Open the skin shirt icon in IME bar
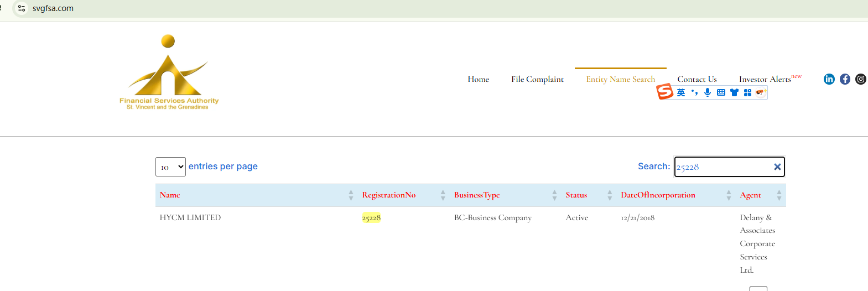The height and width of the screenshot is (291, 868). [734, 92]
